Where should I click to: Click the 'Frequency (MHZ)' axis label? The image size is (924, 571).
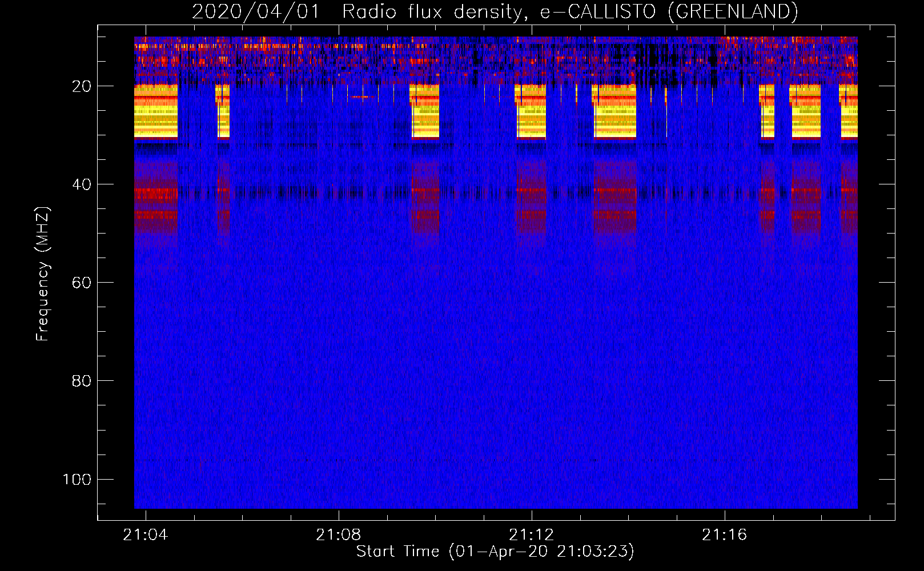(x=43, y=274)
